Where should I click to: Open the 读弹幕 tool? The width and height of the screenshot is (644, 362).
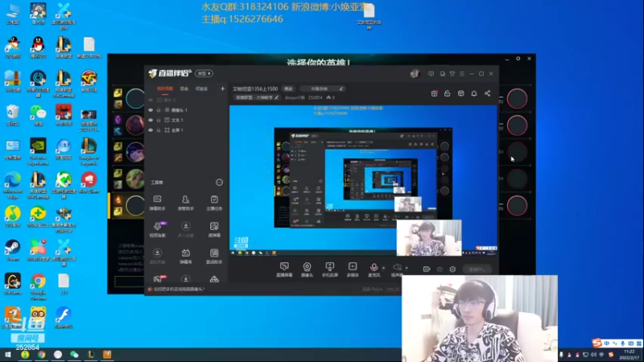tap(214, 229)
